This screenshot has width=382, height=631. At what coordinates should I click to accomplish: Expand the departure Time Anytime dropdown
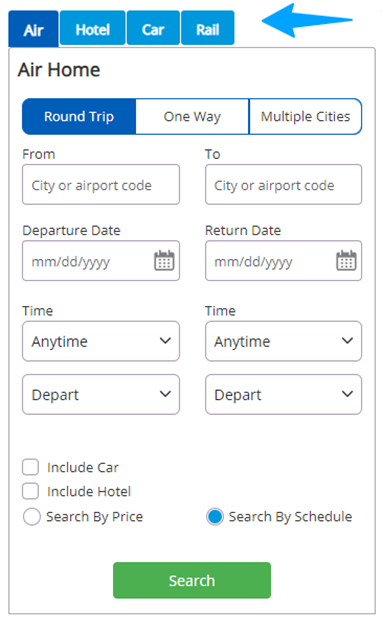click(101, 341)
